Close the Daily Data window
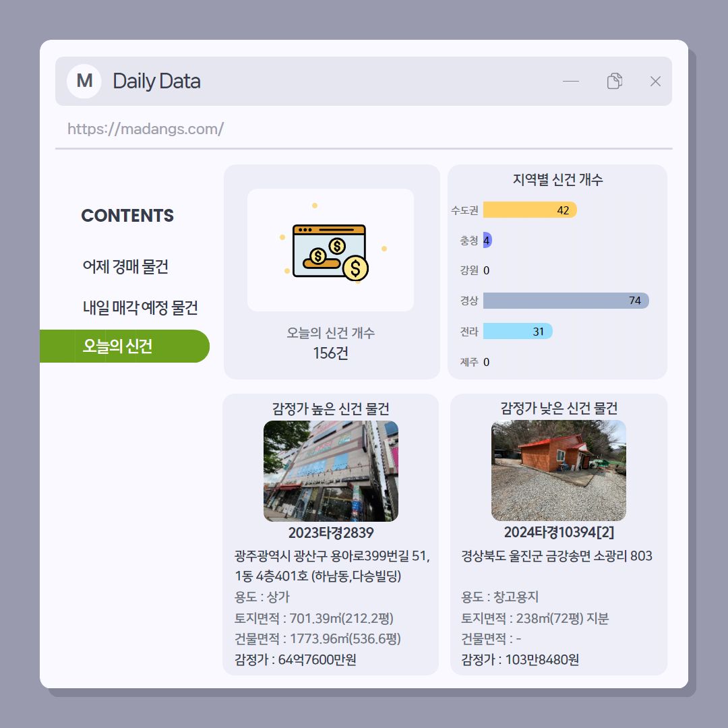The width and height of the screenshot is (728, 728). pos(655,82)
